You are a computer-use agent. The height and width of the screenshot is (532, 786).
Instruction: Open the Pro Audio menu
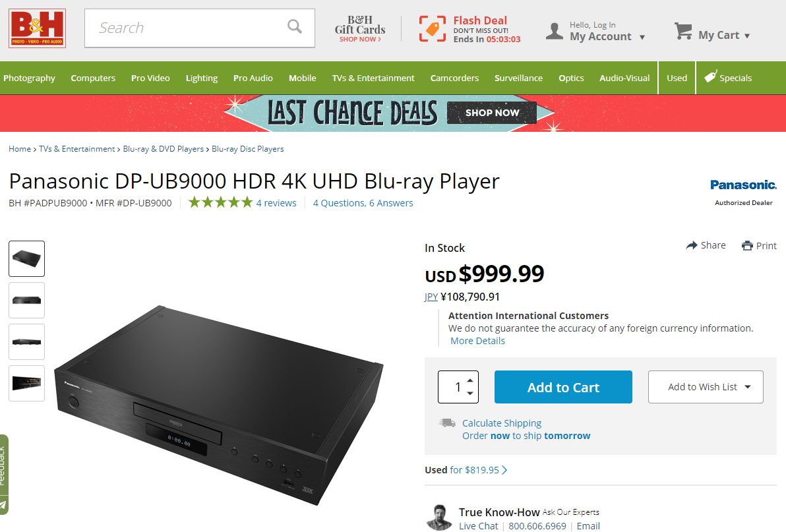[253, 78]
